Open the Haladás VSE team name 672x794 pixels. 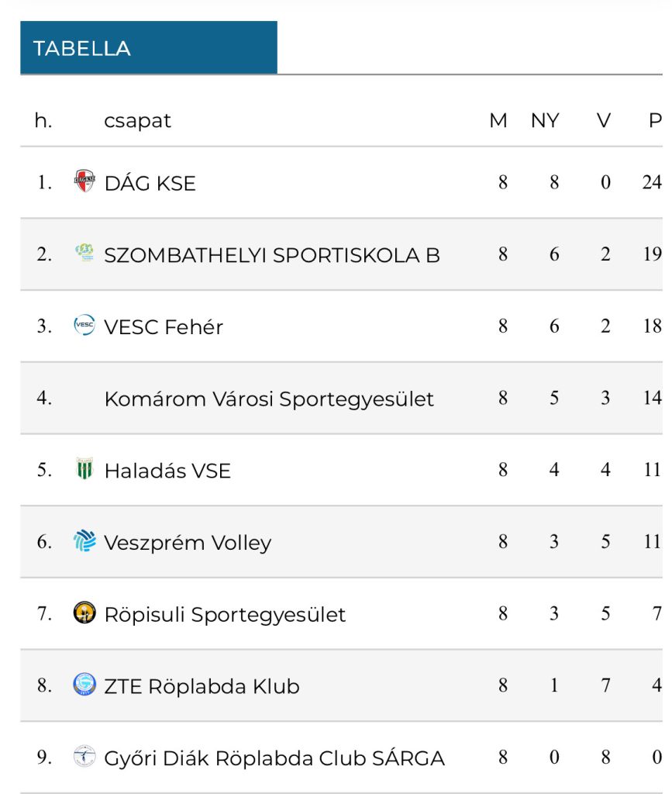(x=167, y=471)
